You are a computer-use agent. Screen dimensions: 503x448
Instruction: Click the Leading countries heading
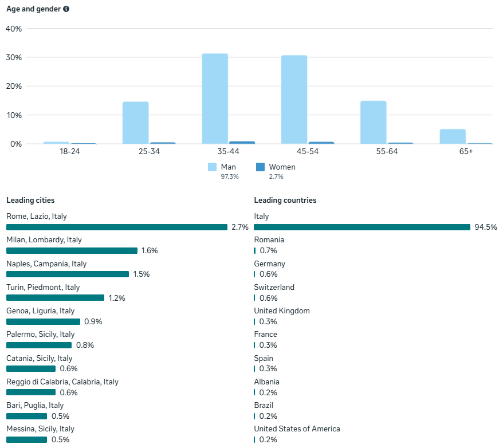tap(285, 201)
